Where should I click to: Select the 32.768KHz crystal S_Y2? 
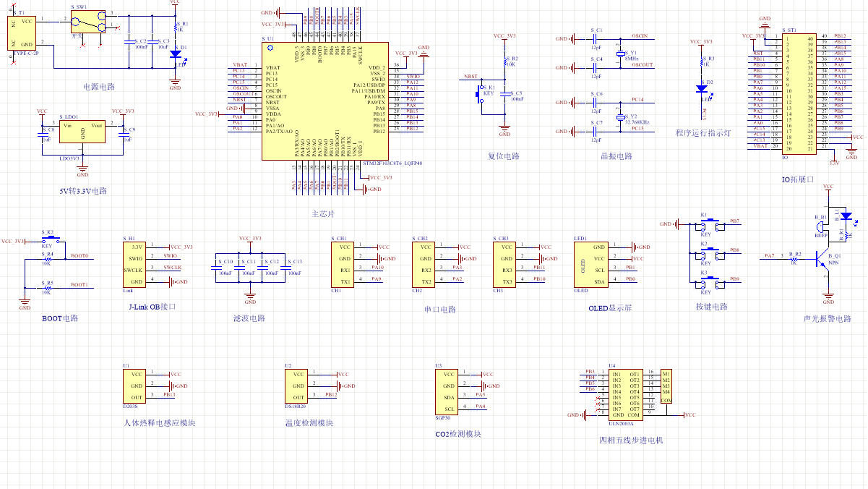click(x=619, y=116)
